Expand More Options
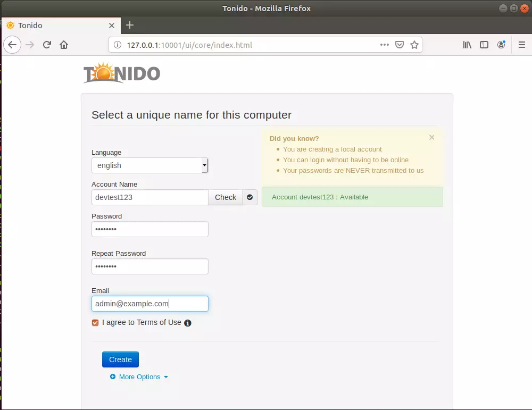Viewport: 532px width, 410px height. [x=139, y=377]
